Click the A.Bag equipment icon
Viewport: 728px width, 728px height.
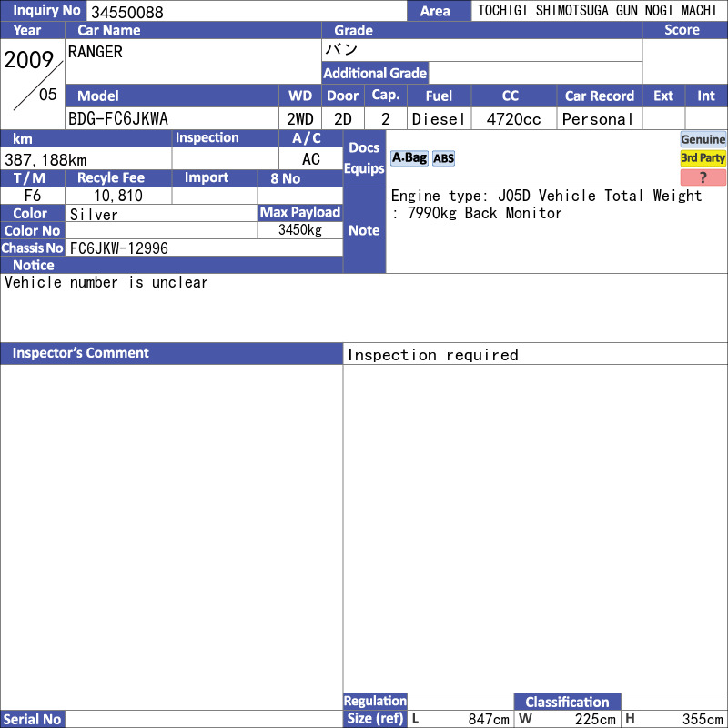click(x=409, y=158)
